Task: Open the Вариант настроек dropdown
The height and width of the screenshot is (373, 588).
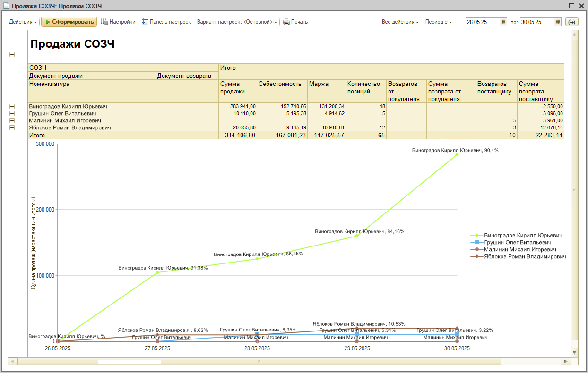Action: click(x=237, y=22)
